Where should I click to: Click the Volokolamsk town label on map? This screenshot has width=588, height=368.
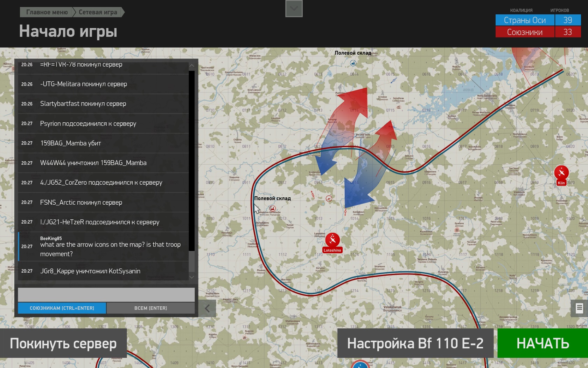392,308
